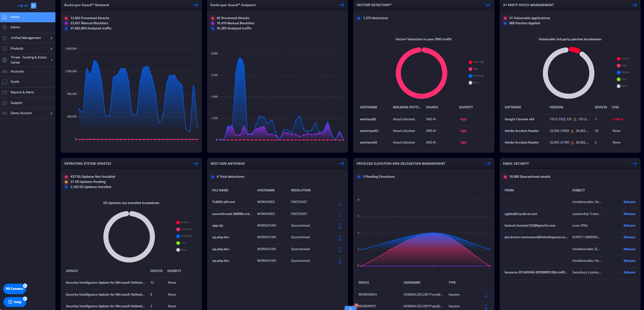Screen dimensions: 644x310
Task: Open the Guide from the sidebar
Action: [28, 82]
